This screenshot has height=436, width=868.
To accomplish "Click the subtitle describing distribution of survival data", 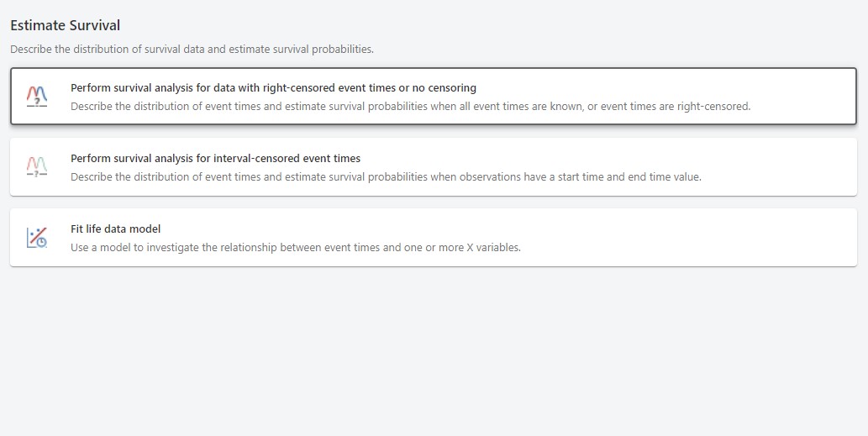I will (x=192, y=50).
